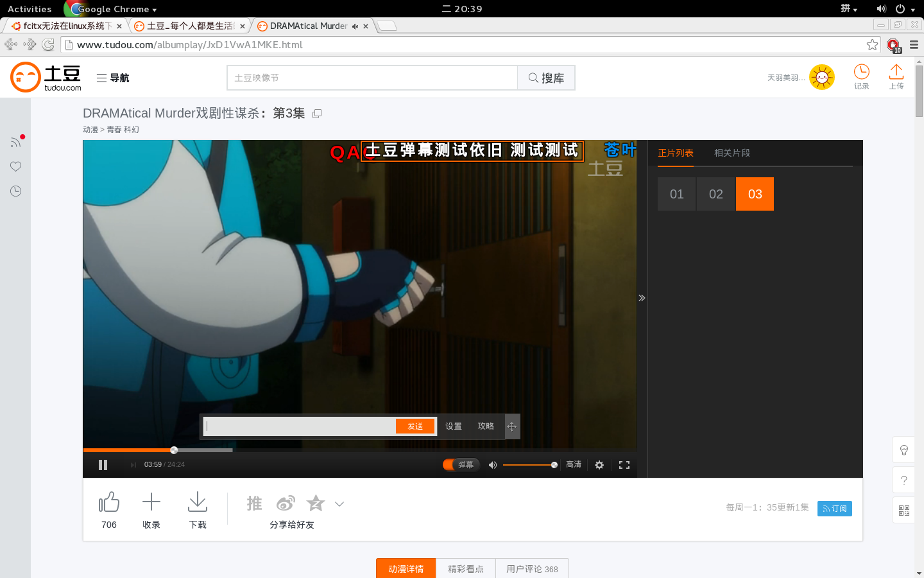Open 青春 category link
The width and height of the screenshot is (924, 578).
point(114,129)
